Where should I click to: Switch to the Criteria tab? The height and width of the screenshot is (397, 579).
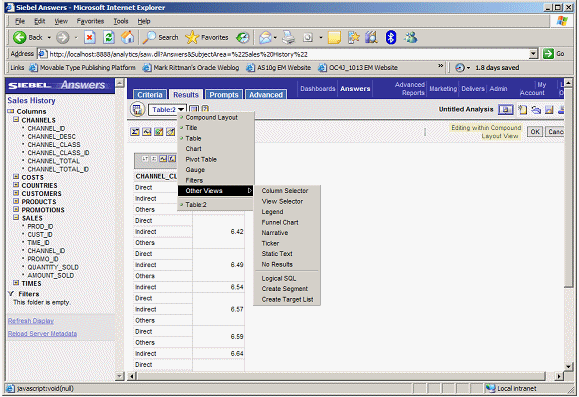point(150,95)
